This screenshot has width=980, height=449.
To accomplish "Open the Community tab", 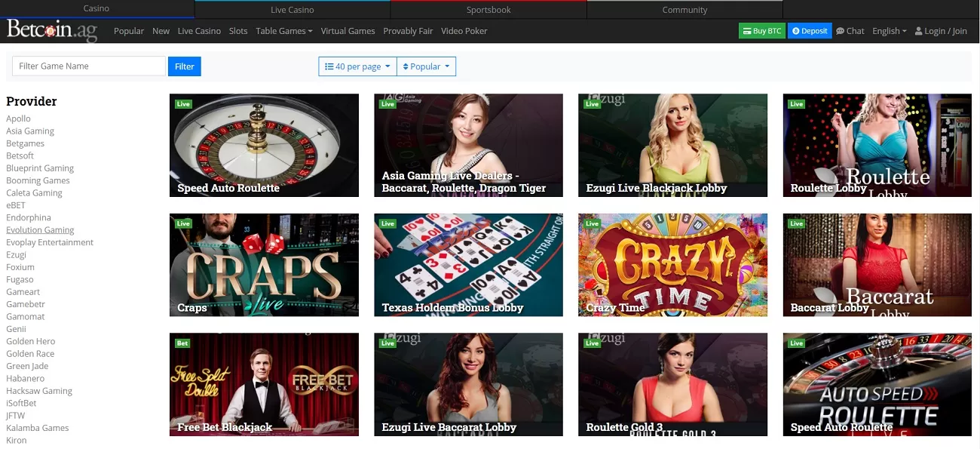I will [x=684, y=9].
